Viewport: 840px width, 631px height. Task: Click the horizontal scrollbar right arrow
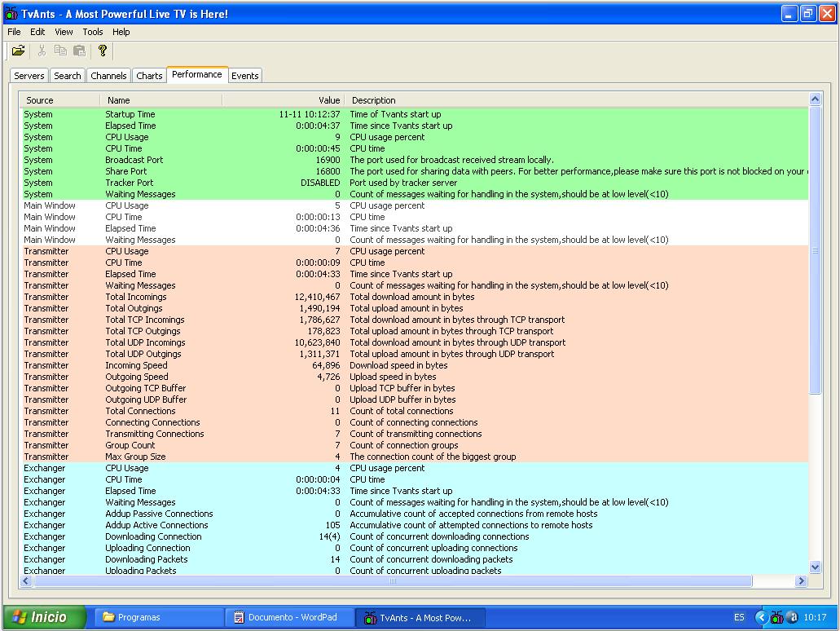(x=801, y=580)
